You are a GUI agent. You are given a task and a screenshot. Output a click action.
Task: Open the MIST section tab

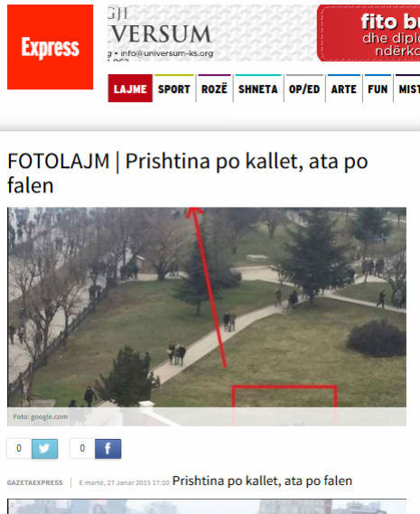[408, 89]
